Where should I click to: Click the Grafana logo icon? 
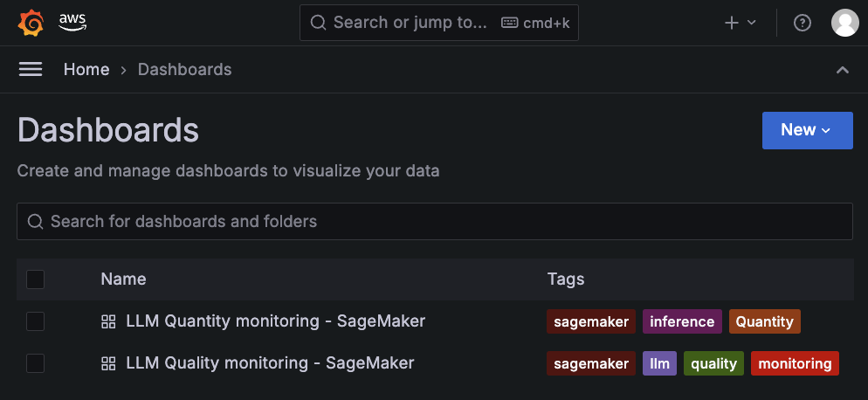pos(31,23)
